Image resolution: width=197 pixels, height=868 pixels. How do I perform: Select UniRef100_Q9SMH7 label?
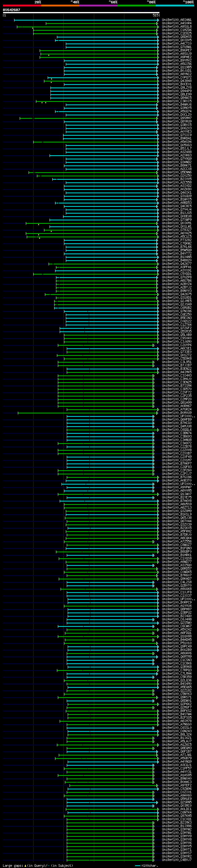(176, 118)
